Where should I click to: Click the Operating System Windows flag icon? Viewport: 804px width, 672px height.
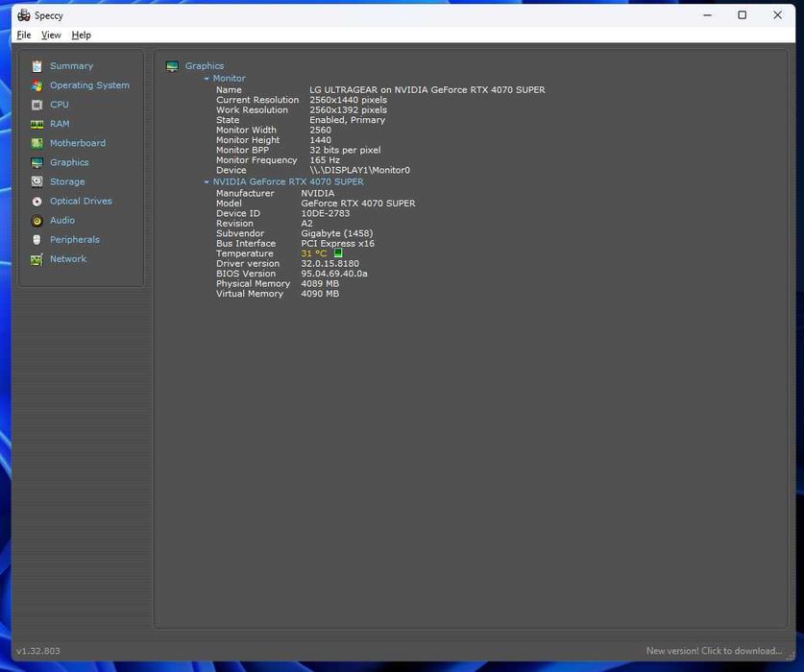pyautogui.click(x=37, y=85)
